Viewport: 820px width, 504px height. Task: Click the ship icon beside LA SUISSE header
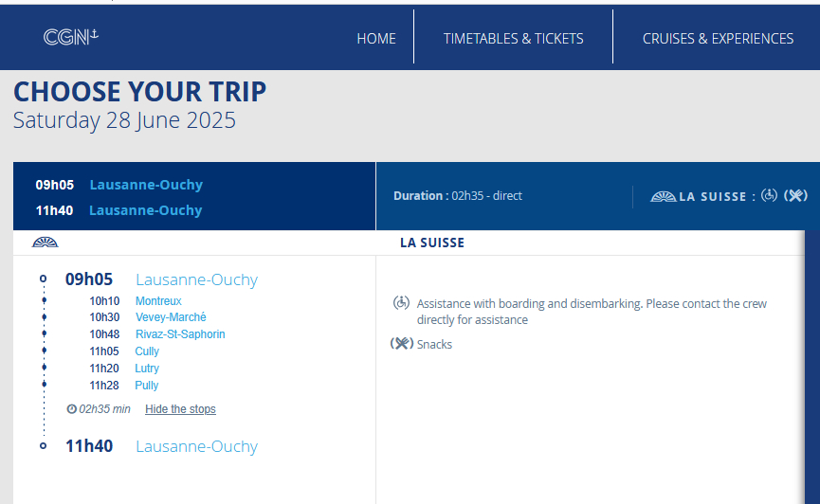pyautogui.click(x=664, y=197)
